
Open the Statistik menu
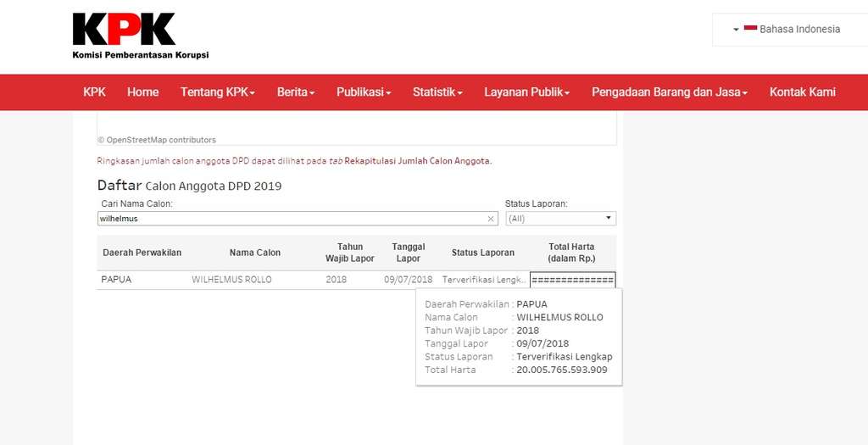click(x=437, y=92)
